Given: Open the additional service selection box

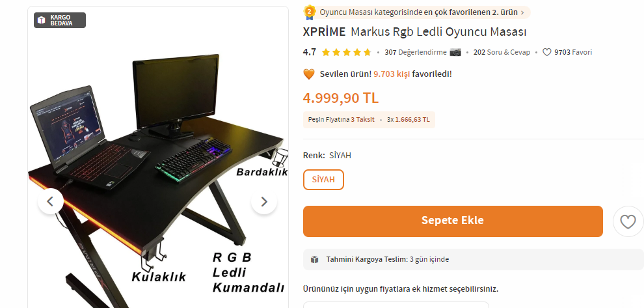Looking at the screenshot, I should [x=396, y=305].
